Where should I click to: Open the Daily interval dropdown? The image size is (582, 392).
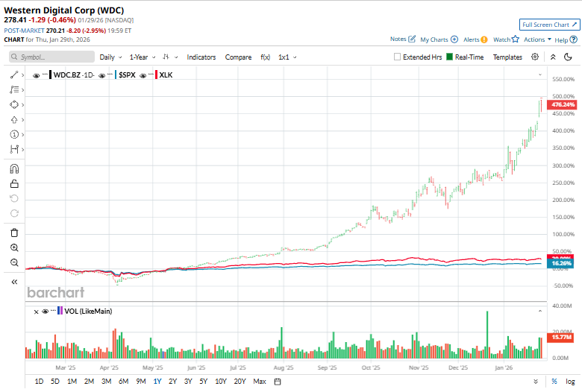[x=110, y=57]
